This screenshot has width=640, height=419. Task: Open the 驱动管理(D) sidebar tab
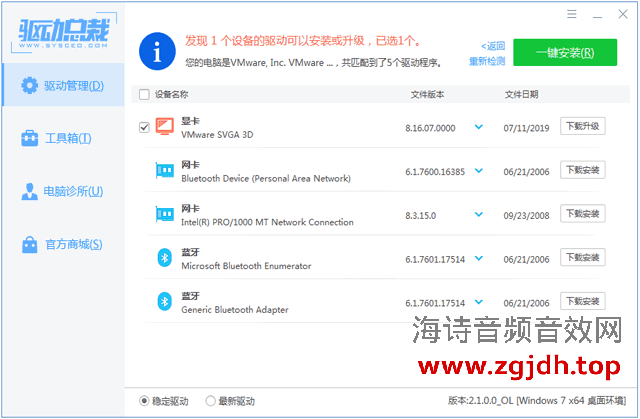tap(63, 85)
